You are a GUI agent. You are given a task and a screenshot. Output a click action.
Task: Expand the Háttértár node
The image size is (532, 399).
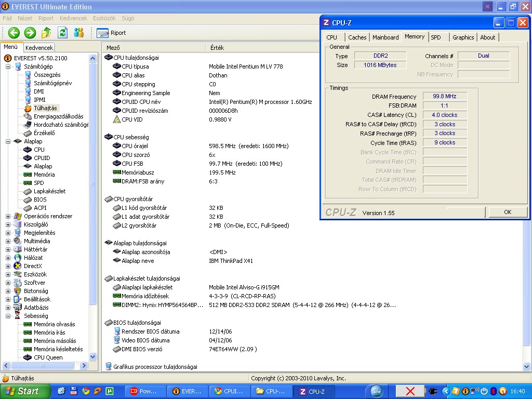(x=8, y=249)
